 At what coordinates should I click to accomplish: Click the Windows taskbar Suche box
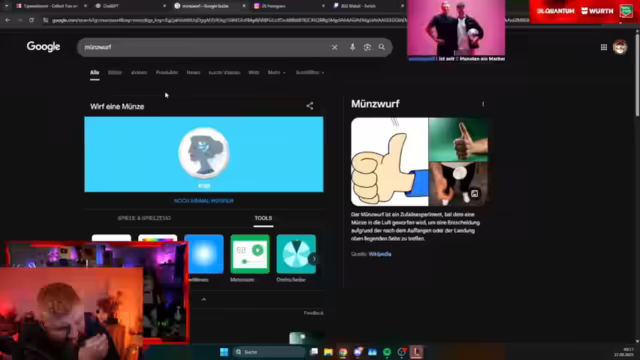pyautogui.click(x=269, y=352)
